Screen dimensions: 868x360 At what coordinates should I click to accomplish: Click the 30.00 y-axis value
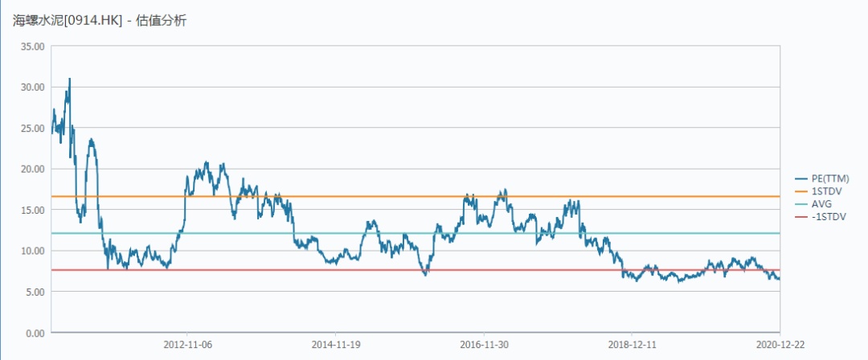coord(33,87)
